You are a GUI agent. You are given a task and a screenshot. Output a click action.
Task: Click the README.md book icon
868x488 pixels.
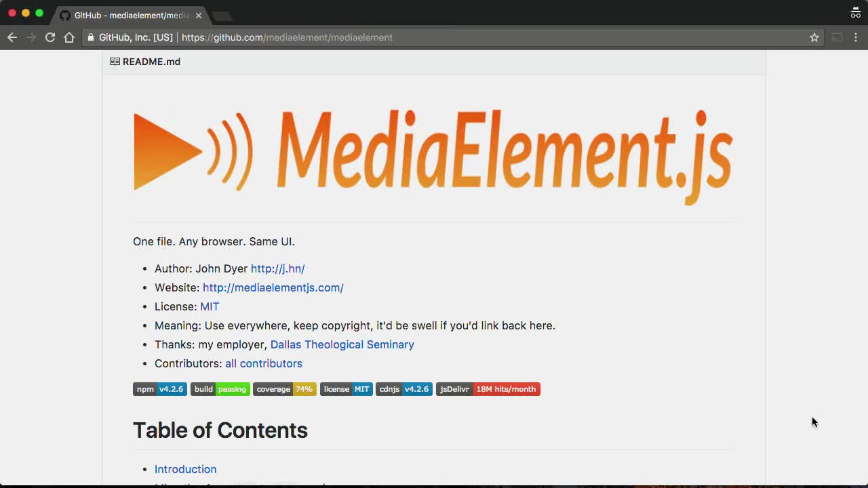point(115,62)
